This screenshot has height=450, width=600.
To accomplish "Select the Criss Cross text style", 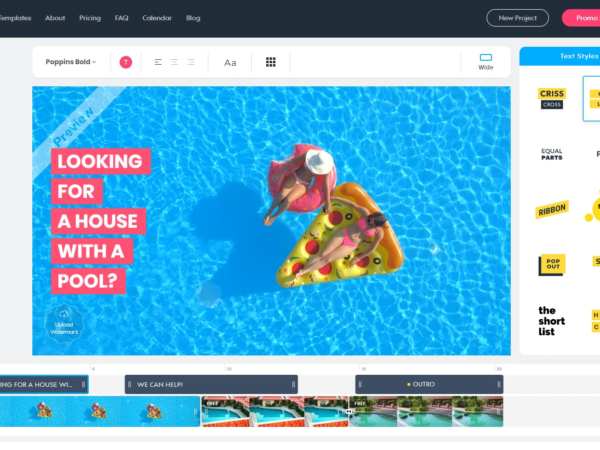I will pos(552,98).
